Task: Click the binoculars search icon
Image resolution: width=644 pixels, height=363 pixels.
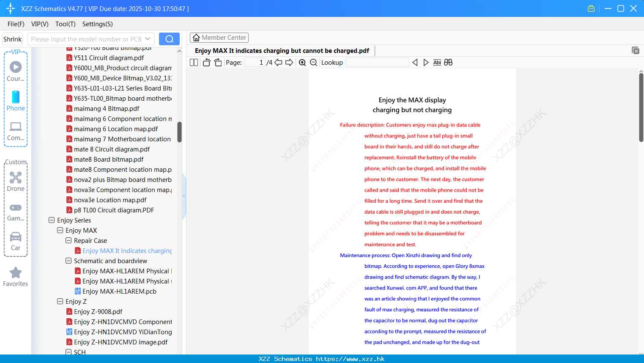Action: pos(448,62)
